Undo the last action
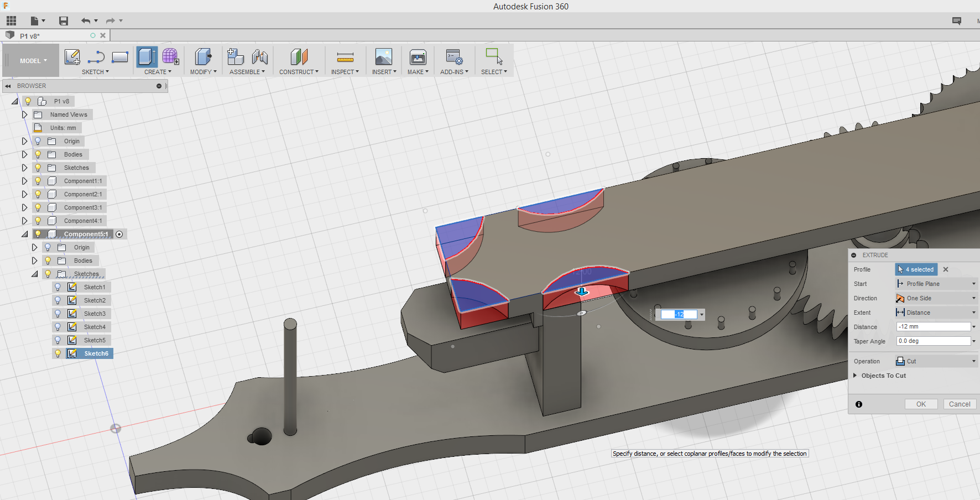The height and width of the screenshot is (500, 980). [86, 21]
